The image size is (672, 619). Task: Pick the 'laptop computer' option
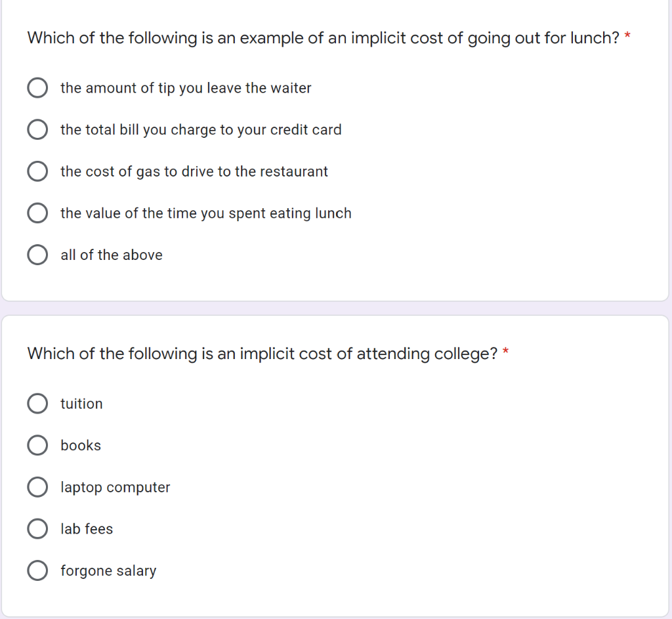(37, 488)
